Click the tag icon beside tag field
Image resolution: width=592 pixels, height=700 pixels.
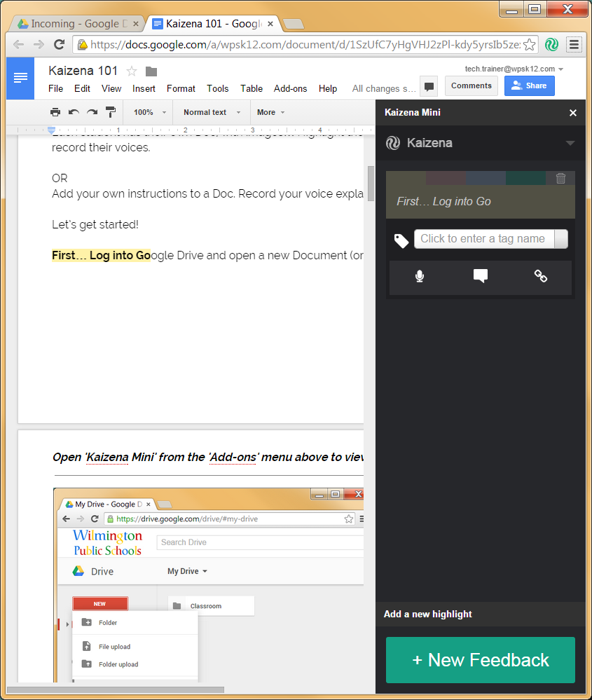(401, 240)
